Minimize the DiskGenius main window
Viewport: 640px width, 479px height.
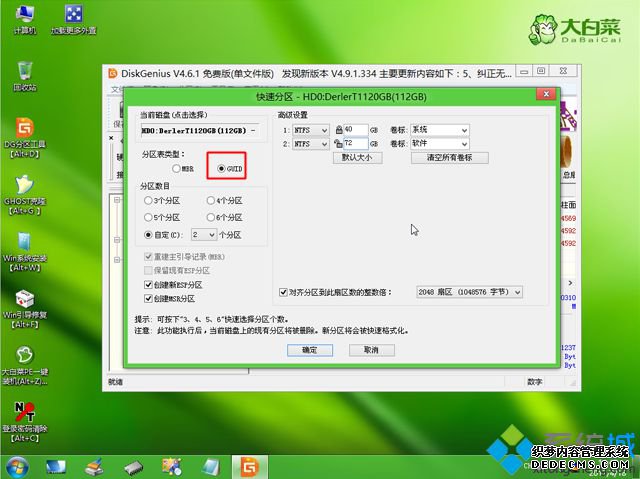tap(524, 71)
